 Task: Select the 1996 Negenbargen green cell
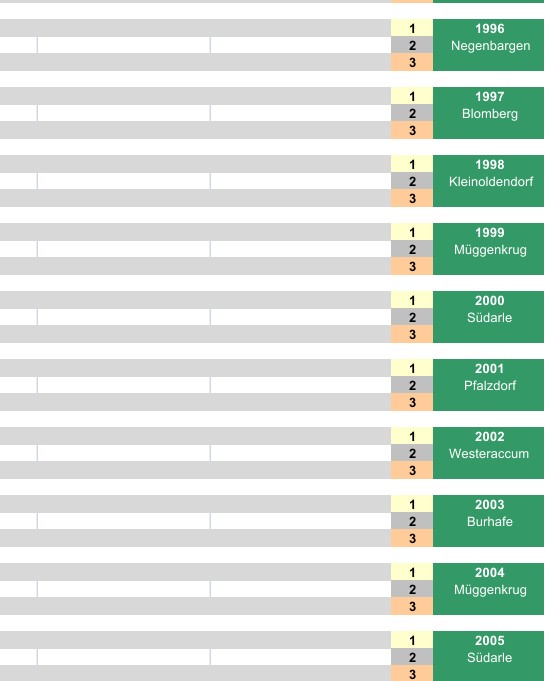tap(488, 45)
